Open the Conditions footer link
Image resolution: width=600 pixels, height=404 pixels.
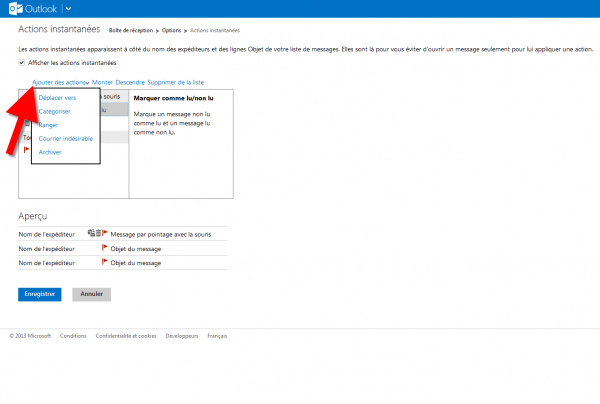73,336
